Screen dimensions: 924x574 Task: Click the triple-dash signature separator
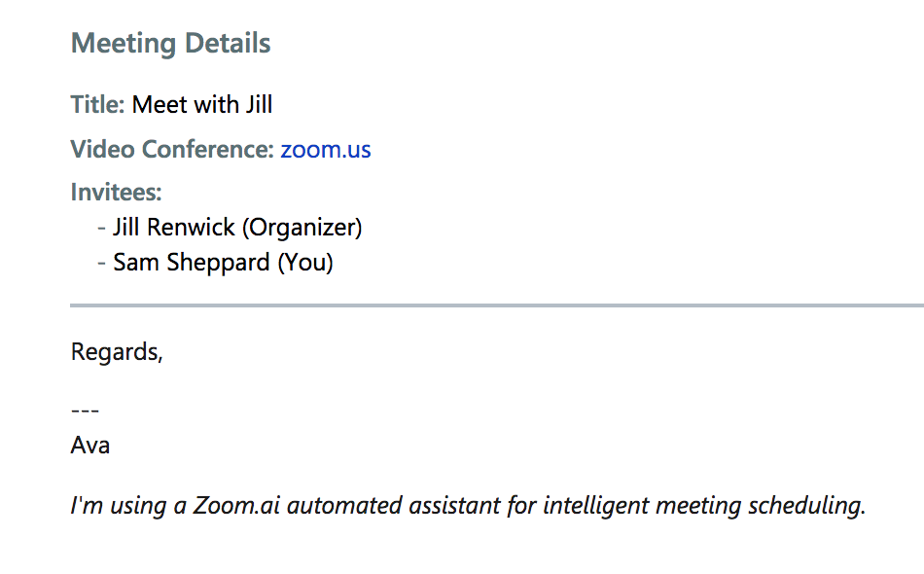(86, 412)
